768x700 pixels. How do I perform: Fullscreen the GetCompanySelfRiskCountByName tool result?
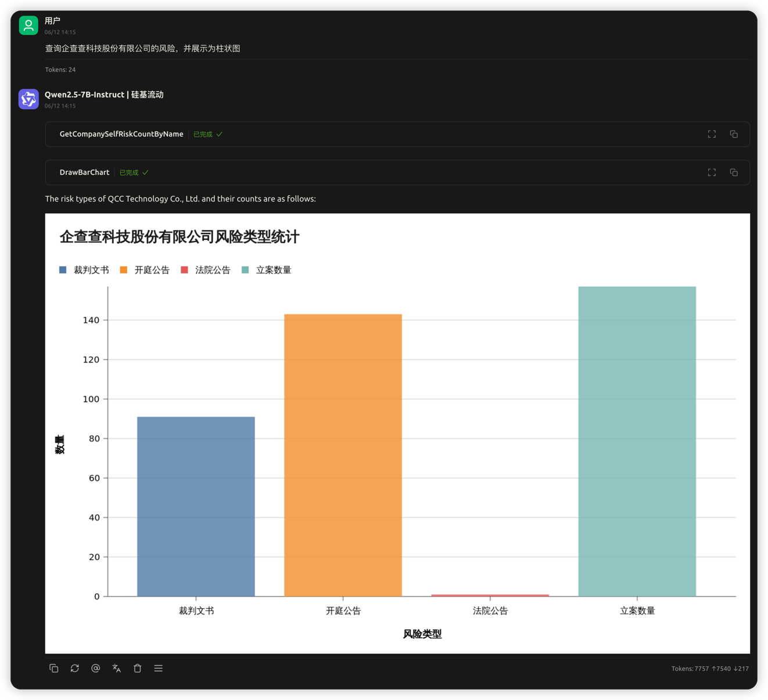(x=712, y=134)
